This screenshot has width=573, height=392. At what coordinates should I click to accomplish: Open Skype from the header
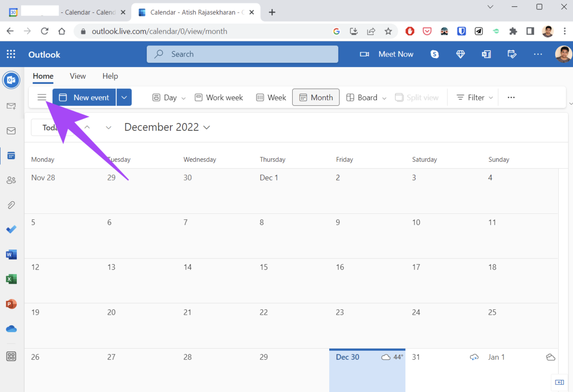click(x=435, y=54)
